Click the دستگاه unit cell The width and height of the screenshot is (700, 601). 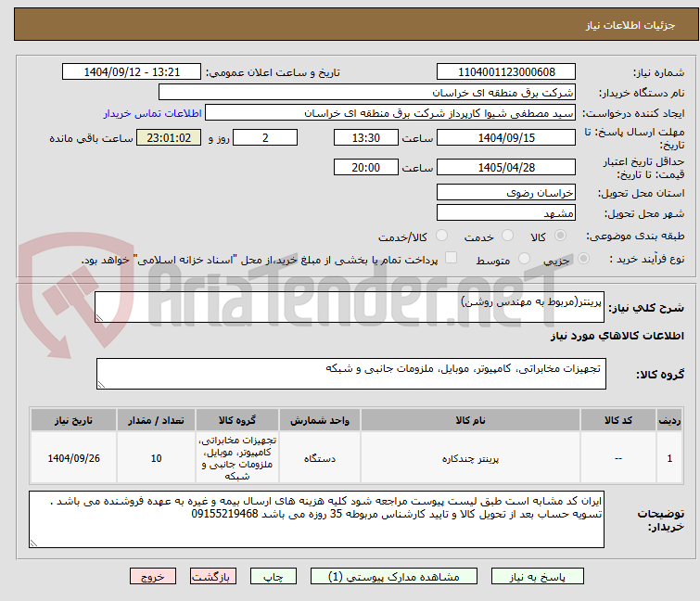pyautogui.click(x=320, y=458)
